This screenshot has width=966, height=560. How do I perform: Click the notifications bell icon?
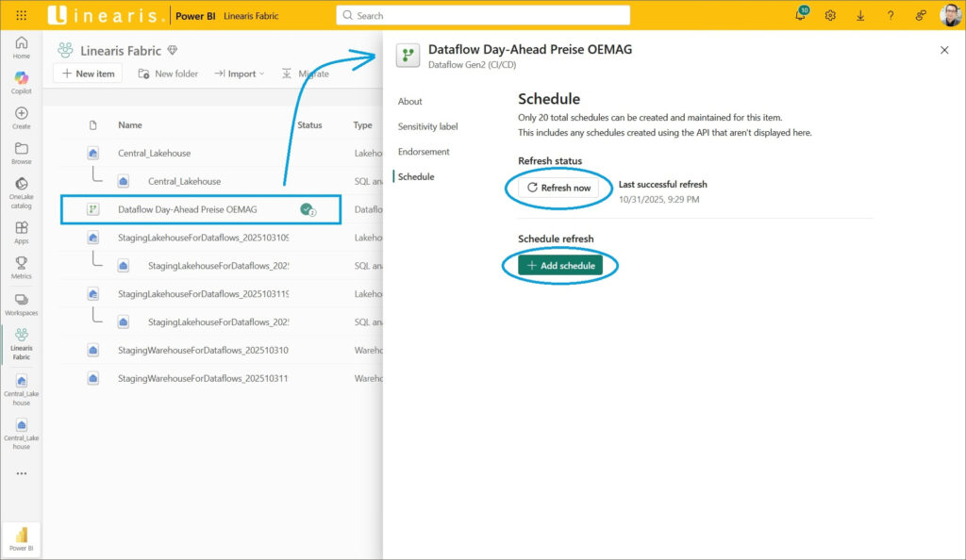point(800,16)
